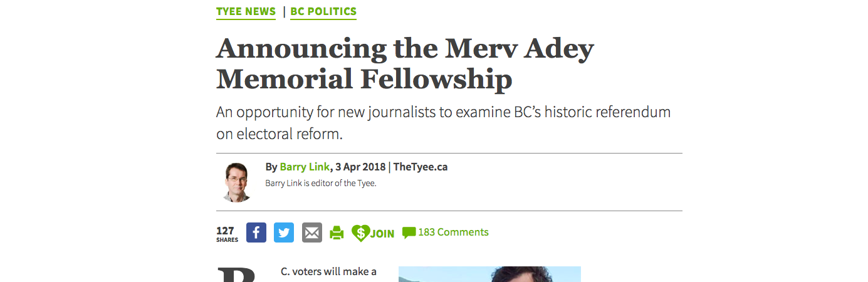Email the article using envelope icon
Screen dimensions: 868x282
coord(312,232)
